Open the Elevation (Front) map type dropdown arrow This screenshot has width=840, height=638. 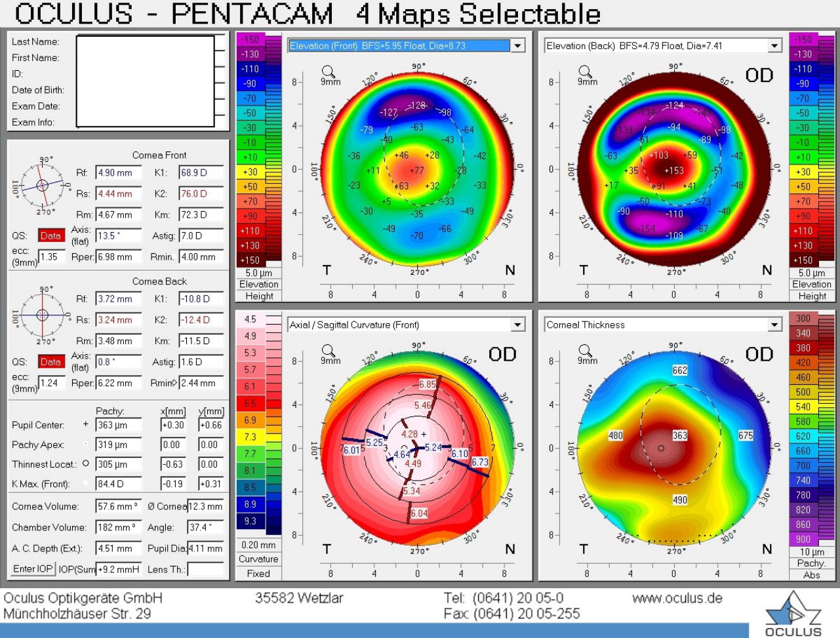518,46
